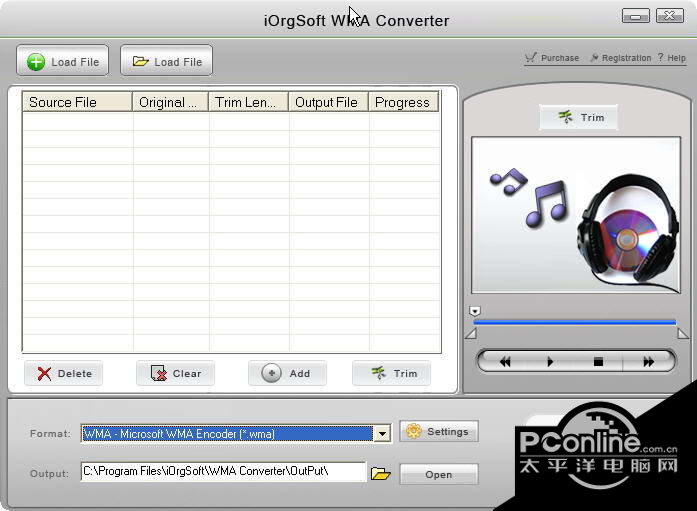This screenshot has width=697, height=511.
Task: Delete the selected file with the Delete button
Action: pyautogui.click(x=64, y=373)
